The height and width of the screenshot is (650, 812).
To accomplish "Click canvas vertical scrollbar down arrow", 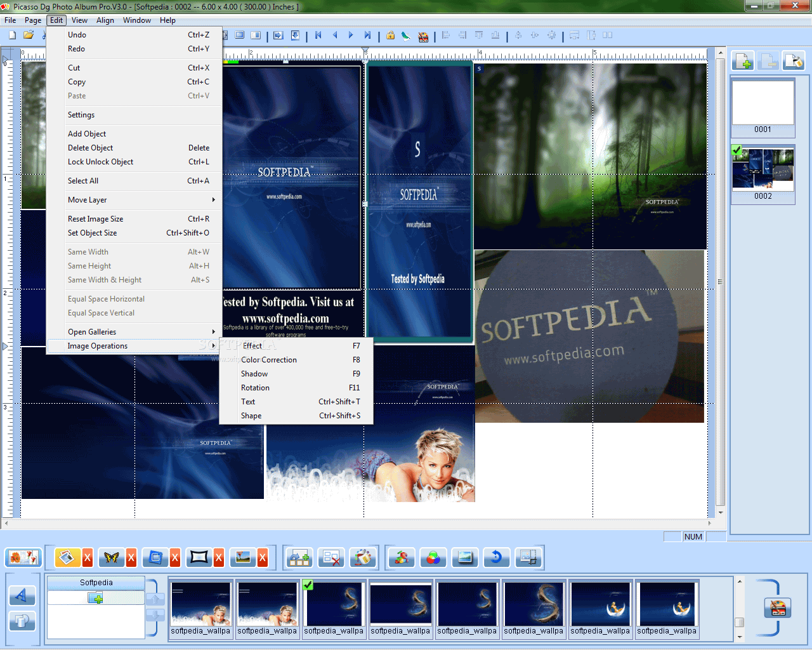I will (721, 512).
